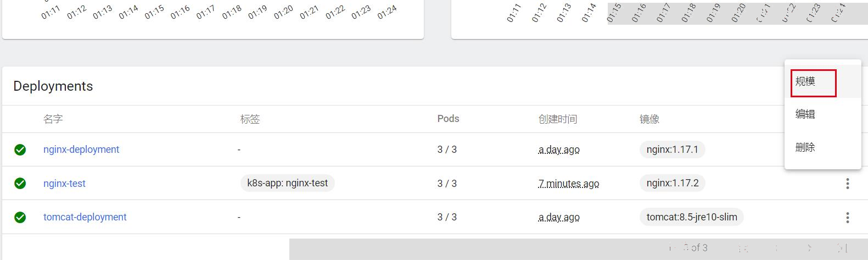Open the tomcat-deployment link
This screenshot has height=260, width=868.
point(85,217)
